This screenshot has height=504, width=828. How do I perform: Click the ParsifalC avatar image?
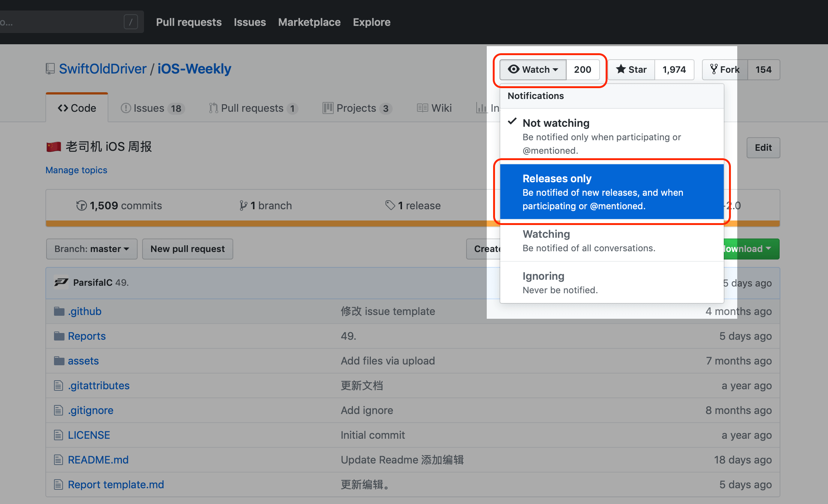coord(61,282)
